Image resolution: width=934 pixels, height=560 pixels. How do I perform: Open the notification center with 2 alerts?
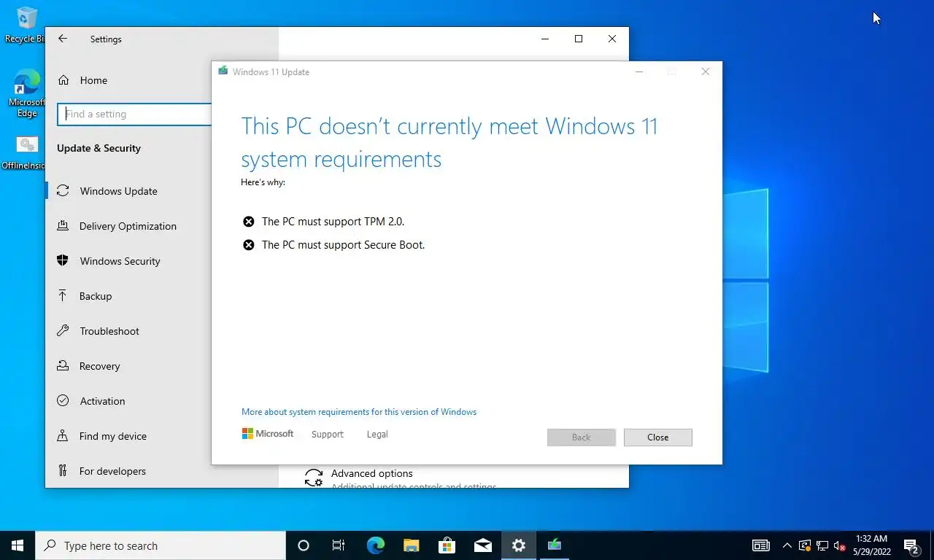(x=911, y=545)
